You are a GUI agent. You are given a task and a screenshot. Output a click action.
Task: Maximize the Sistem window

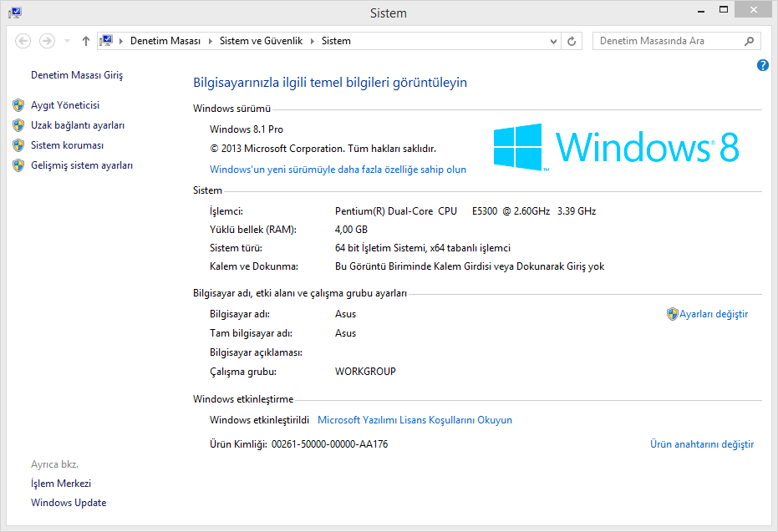click(724, 10)
